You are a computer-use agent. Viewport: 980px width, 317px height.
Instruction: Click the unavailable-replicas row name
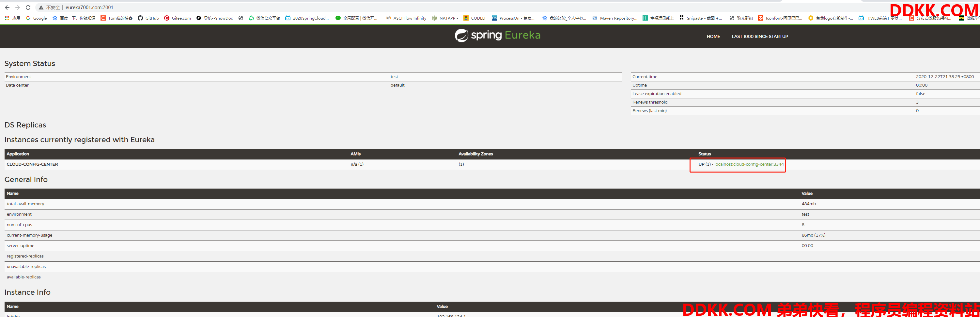click(26, 267)
